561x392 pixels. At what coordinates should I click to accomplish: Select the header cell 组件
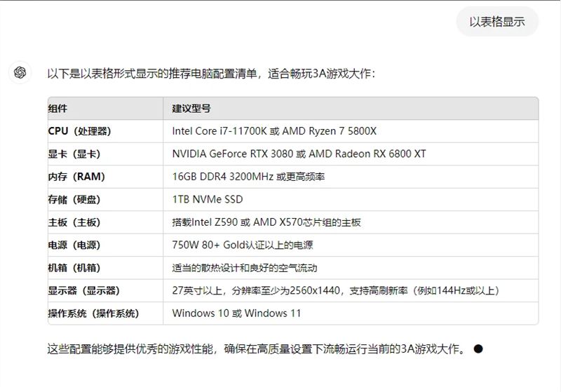106,109
